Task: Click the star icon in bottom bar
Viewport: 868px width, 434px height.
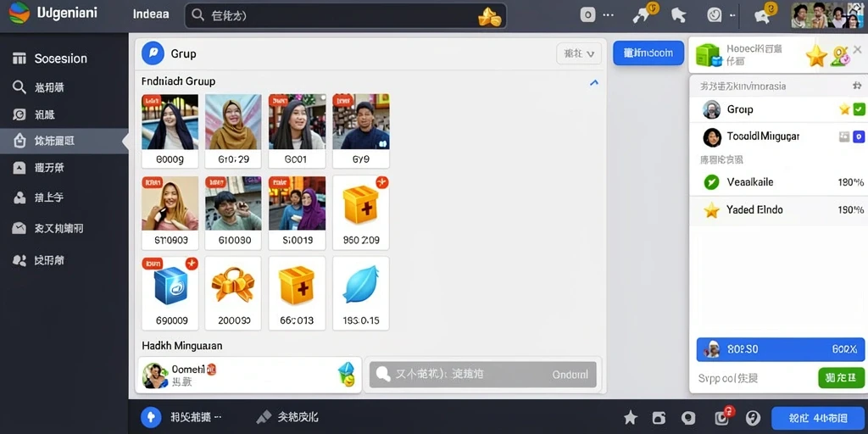Action: coord(631,417)
